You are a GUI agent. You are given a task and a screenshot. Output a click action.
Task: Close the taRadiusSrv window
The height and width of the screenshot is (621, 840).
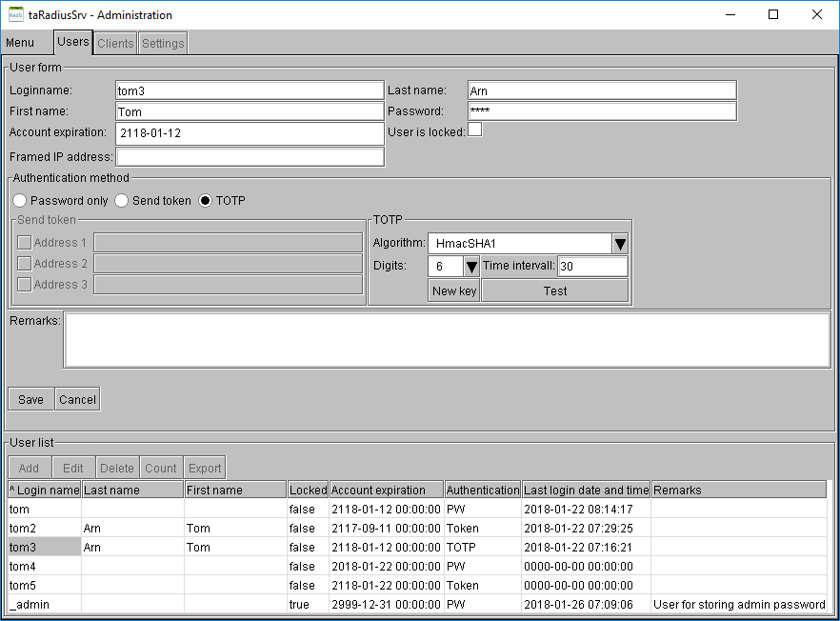[x=816, y=14]
